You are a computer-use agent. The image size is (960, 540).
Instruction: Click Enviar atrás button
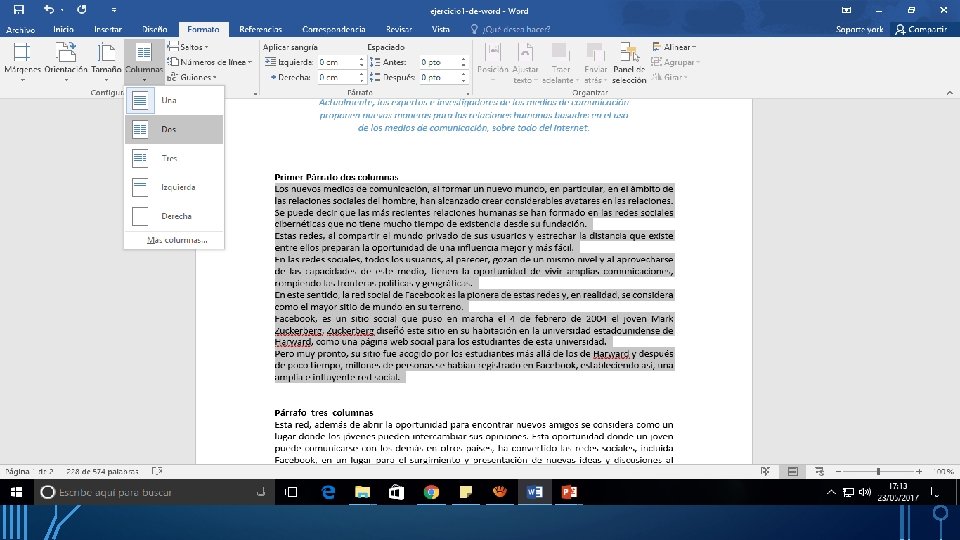595,62
